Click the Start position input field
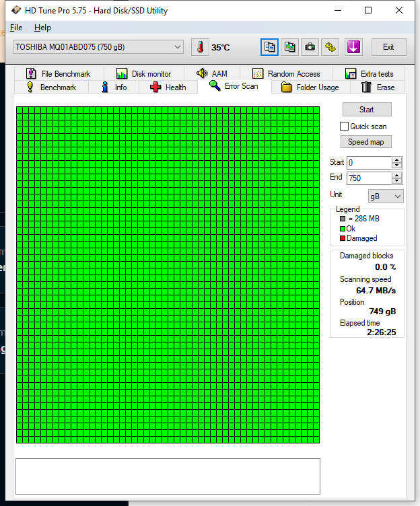Viewport: 420px width, 506px height. coord(370,163)
